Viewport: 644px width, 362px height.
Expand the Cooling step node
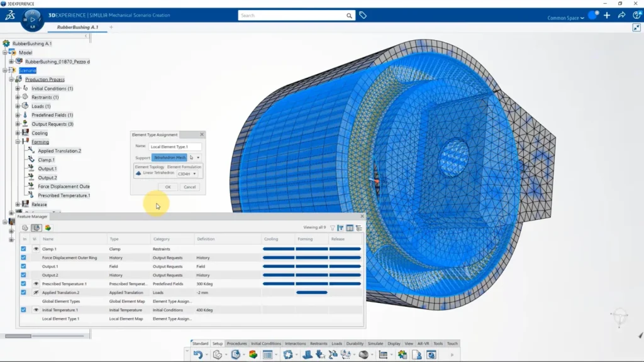coord(18,133)
